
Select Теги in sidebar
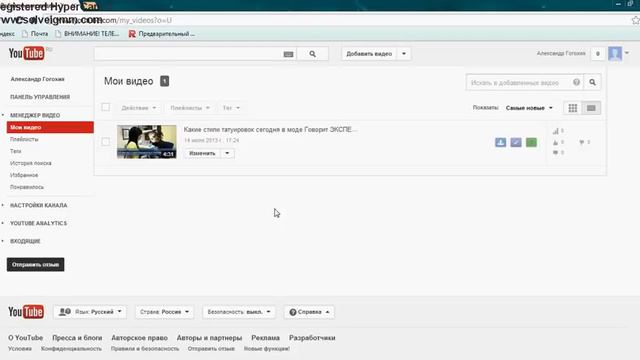(x=16, y=151)
